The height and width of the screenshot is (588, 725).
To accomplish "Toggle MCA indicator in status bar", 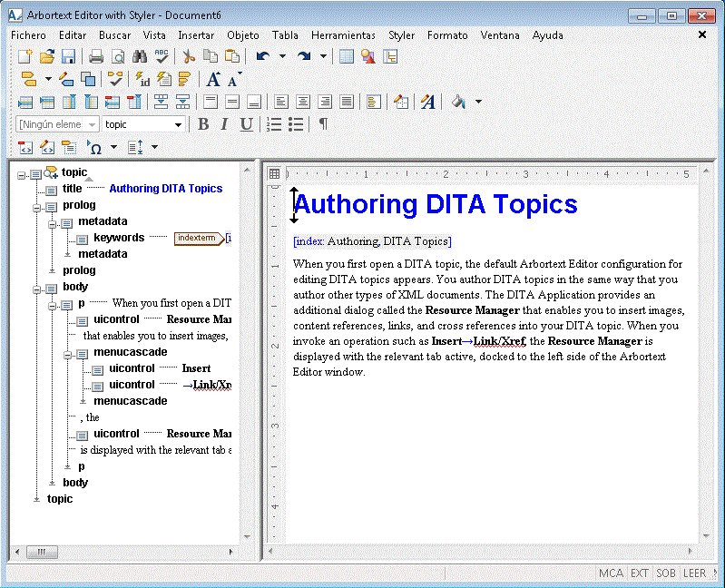I will (x=611, y=573).
